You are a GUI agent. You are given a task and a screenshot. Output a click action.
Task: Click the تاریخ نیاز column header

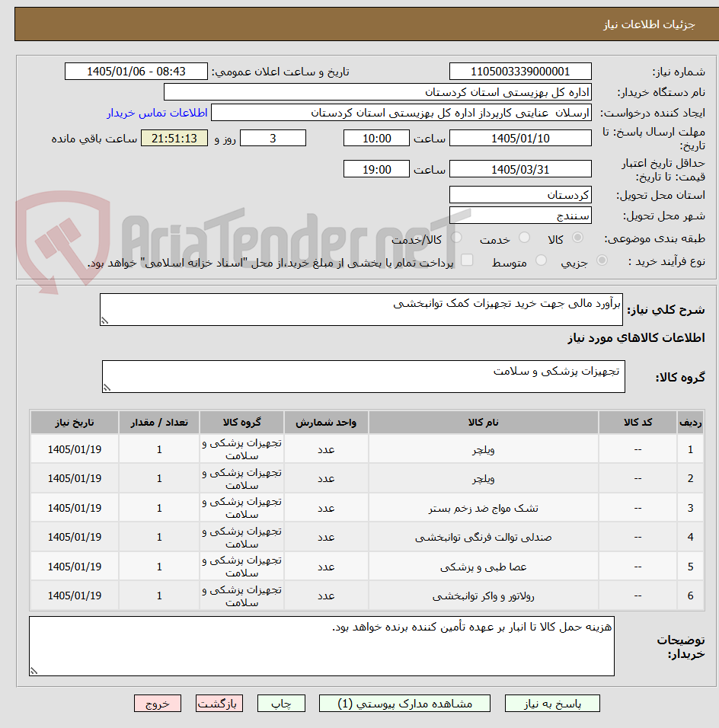[x=75, y=422]
